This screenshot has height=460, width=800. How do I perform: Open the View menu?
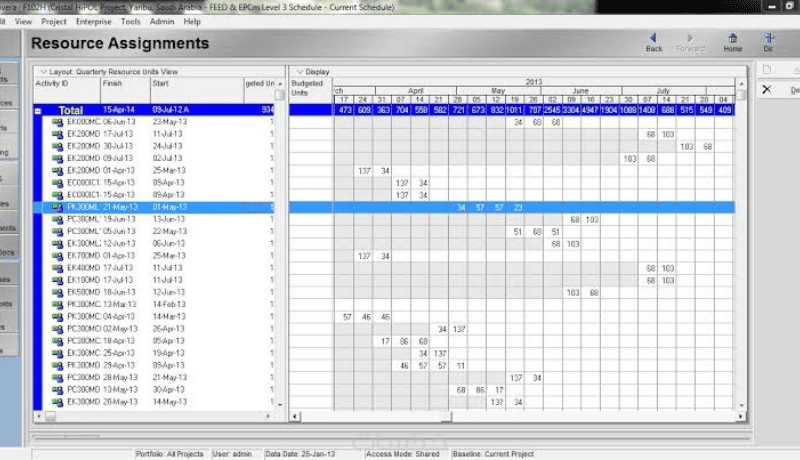point(23,22)
